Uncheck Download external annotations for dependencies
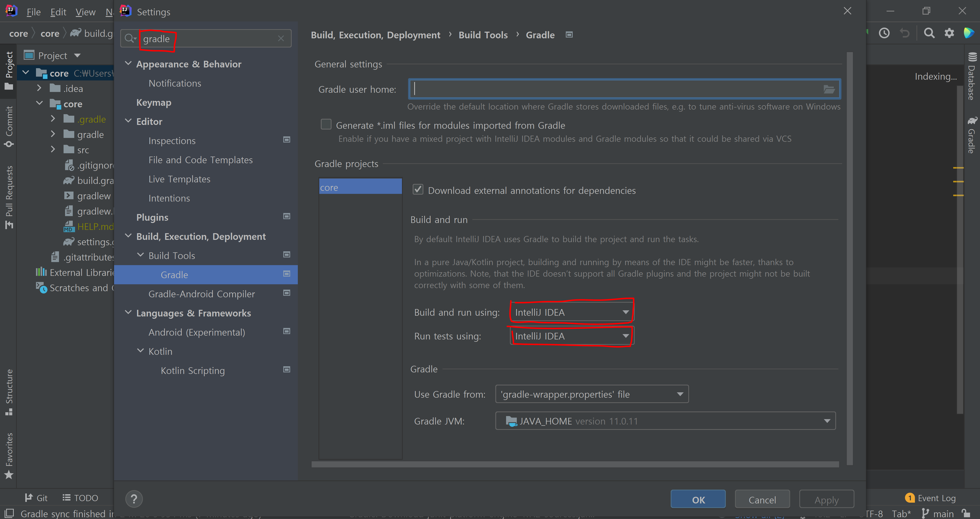This screenshot has width=980, height=519. tap(418, 190)
